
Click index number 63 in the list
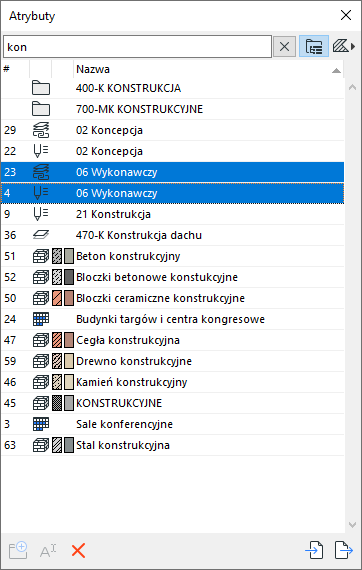click(x=10, y=445)
